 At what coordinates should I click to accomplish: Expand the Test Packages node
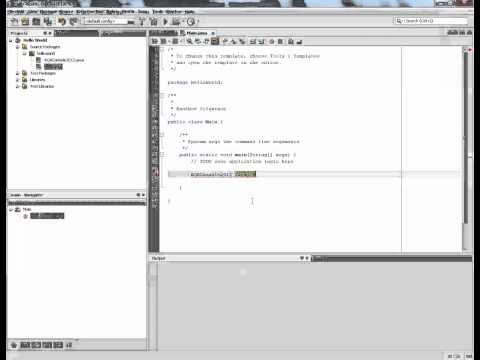(18, 73)
